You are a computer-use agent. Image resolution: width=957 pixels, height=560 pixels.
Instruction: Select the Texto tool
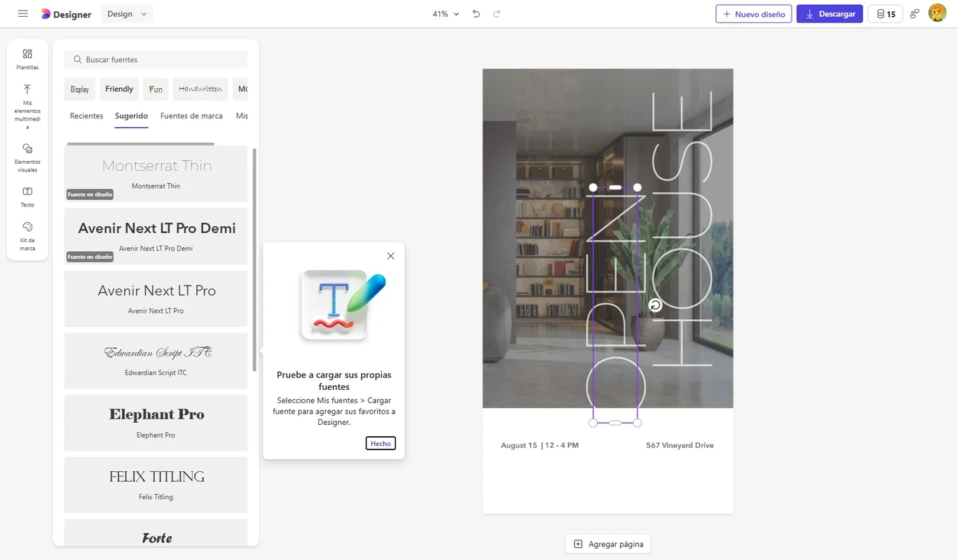coord(27,197)
